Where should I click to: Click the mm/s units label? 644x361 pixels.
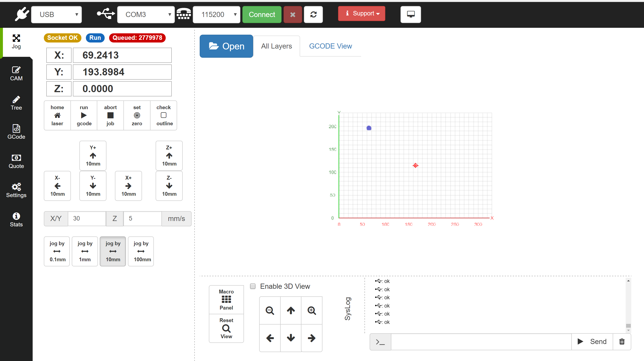[176, 219]
